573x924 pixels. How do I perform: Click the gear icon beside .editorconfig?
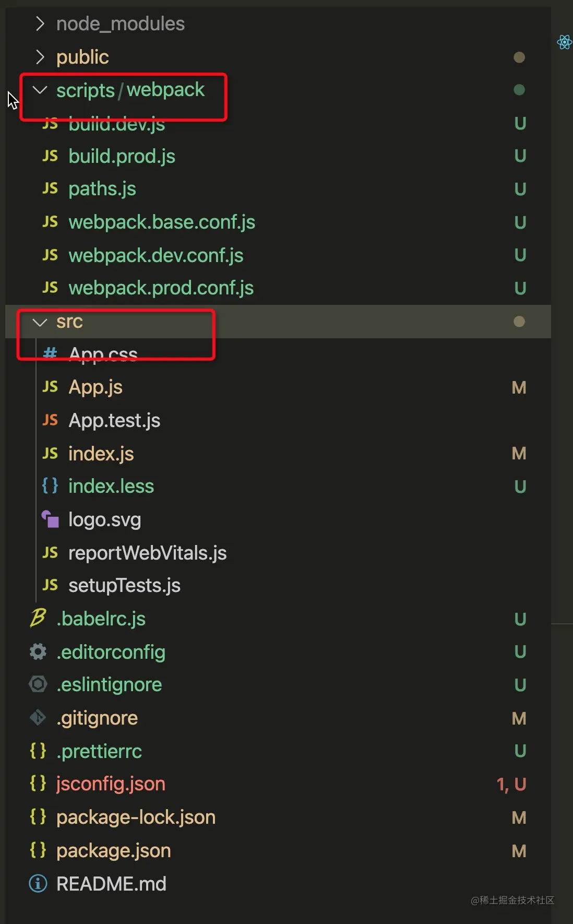38,651
